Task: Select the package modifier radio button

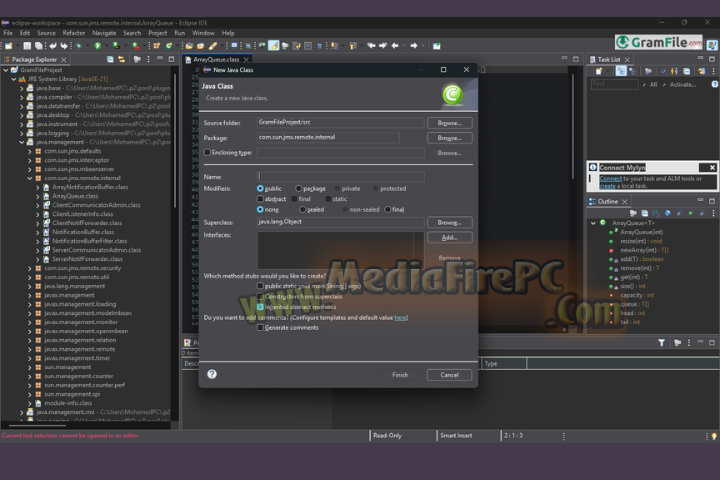Action: click(298, 188)
